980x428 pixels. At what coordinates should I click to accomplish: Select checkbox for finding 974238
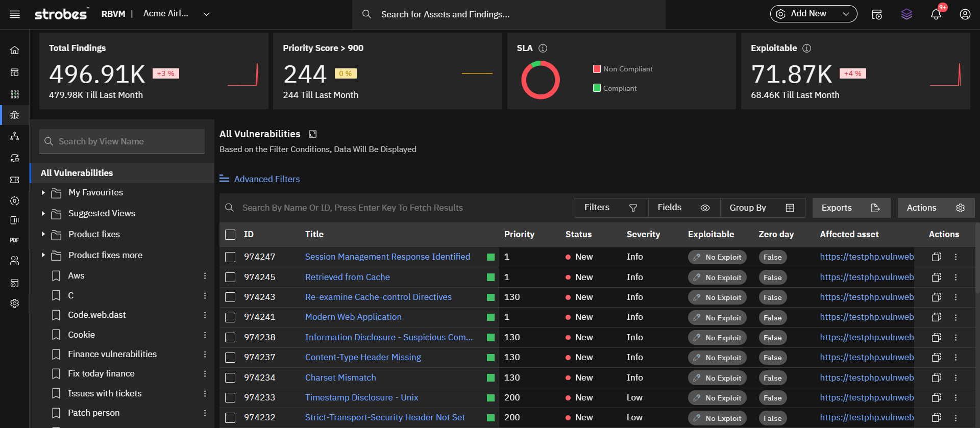[230, 338]
